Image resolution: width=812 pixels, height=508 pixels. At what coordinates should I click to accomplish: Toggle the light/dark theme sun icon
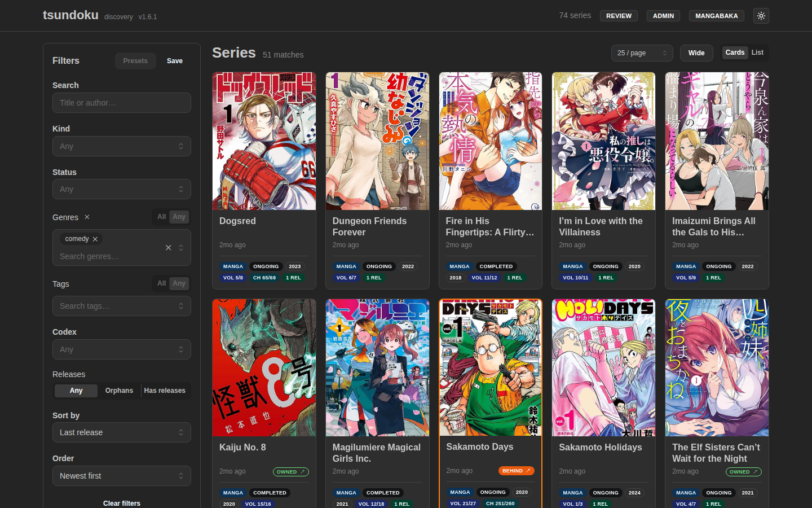(761, 16)
